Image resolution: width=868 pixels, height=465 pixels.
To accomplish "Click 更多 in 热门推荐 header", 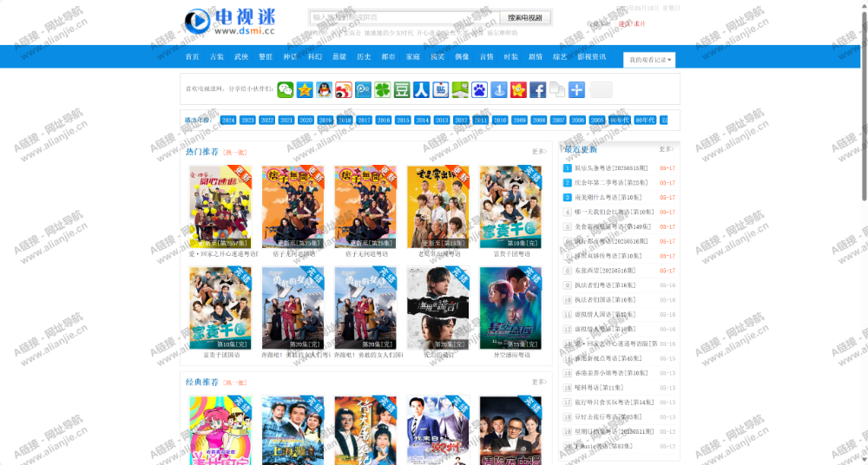I will pyautogui.click(x=539, y=151).
